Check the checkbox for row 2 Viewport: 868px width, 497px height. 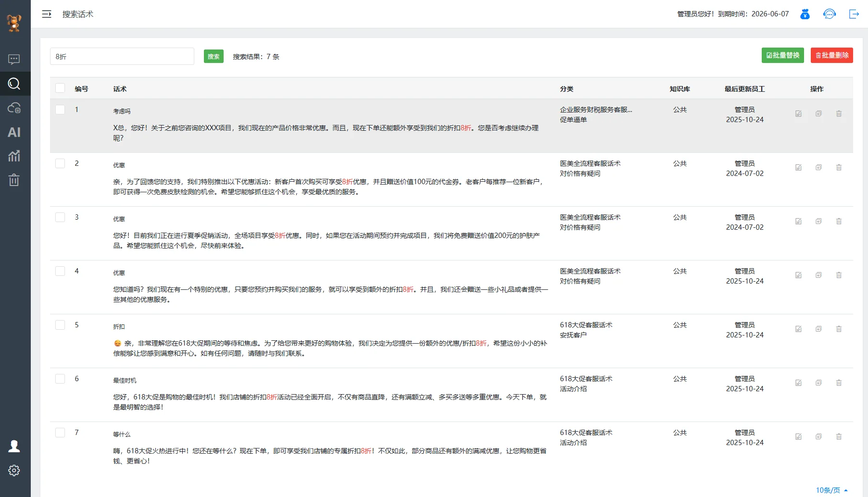pos(60,163)
